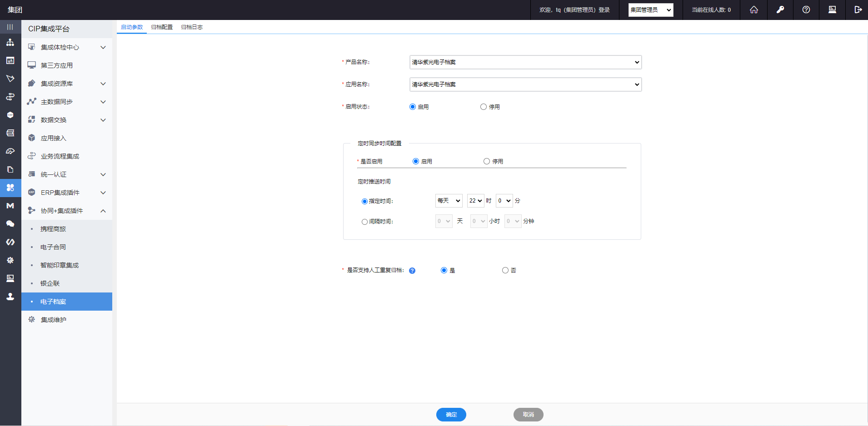Click the M icon in left rail

point(10,206)
